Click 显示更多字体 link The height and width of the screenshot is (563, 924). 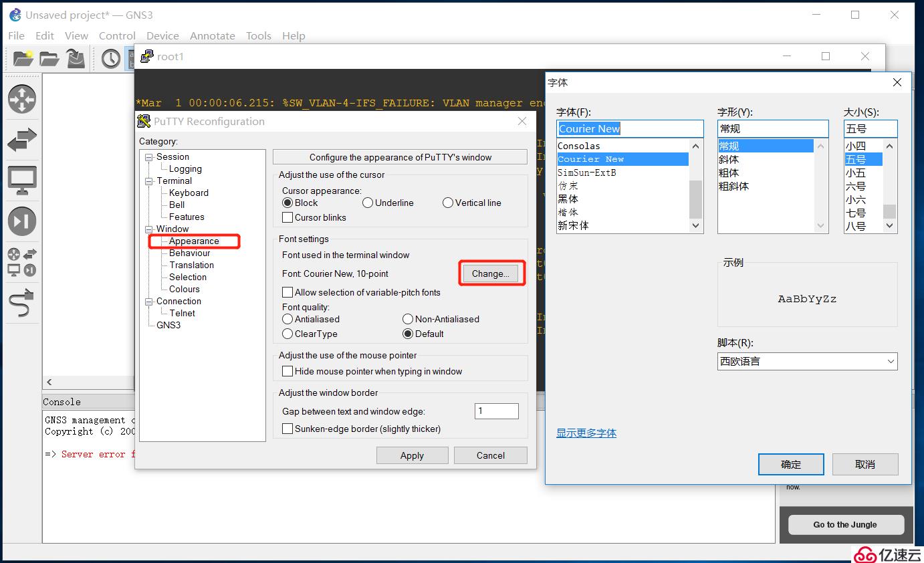[586, 433]
